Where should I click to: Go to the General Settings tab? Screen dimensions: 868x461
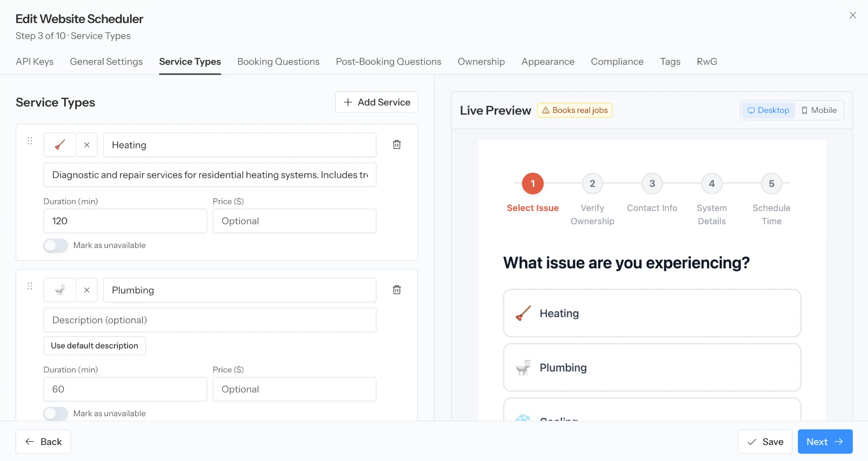tap(106, 62)
